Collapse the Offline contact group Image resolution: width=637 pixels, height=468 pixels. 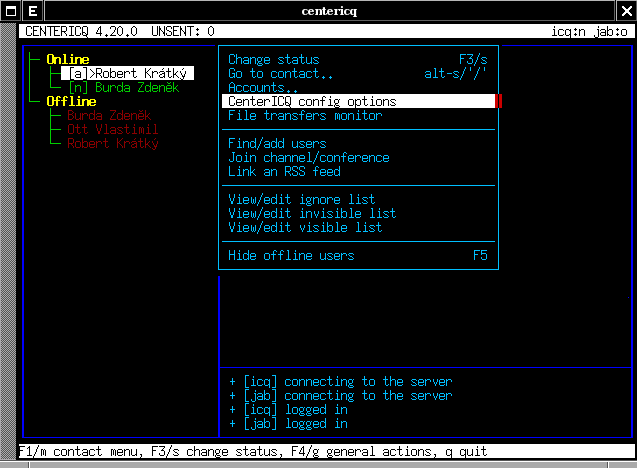(71, 101)
